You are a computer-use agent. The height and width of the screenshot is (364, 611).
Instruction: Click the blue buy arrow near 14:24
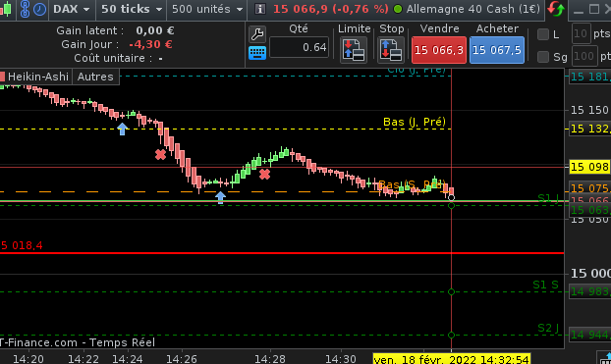point(123,129)
